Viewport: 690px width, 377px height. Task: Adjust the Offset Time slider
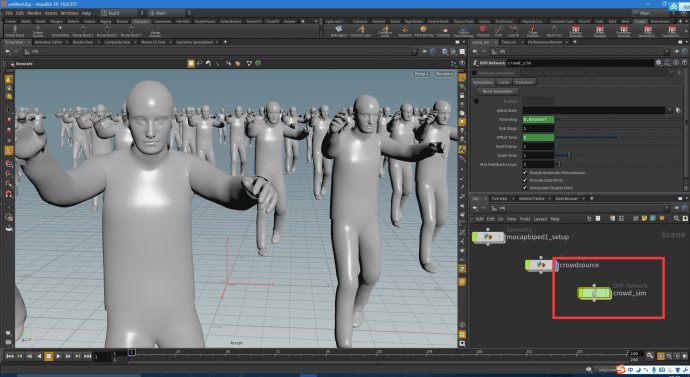[619, 137]
